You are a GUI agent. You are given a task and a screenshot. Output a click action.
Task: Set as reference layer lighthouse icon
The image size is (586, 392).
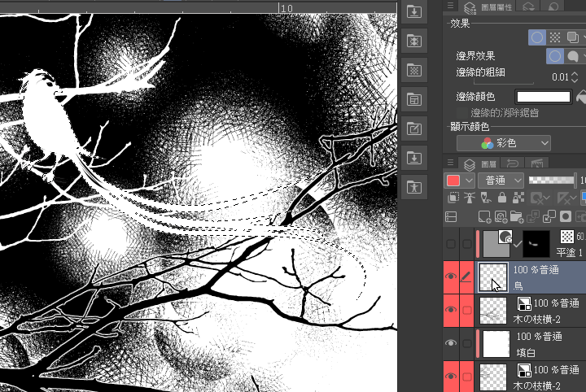click(470, 198)
